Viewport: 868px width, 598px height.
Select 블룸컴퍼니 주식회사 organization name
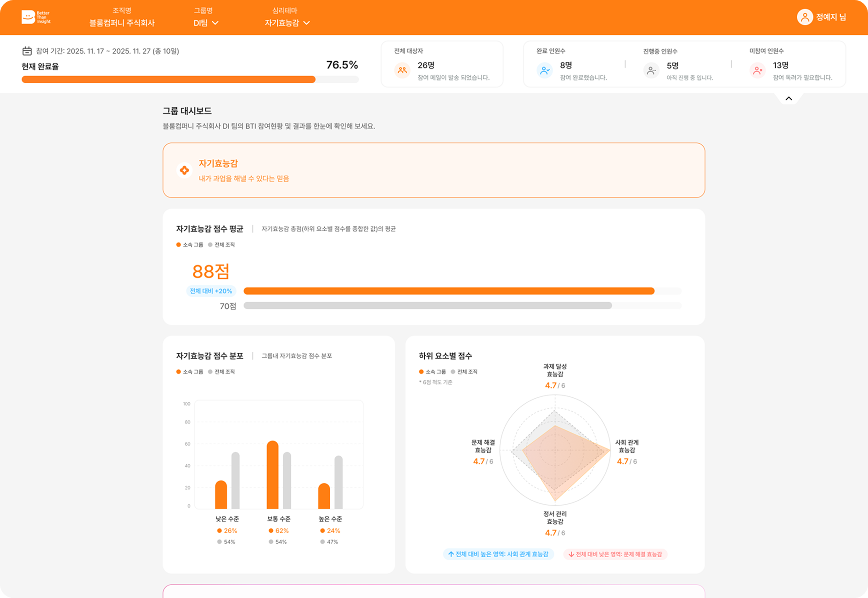pyautogui.click(x=122, y=23)
